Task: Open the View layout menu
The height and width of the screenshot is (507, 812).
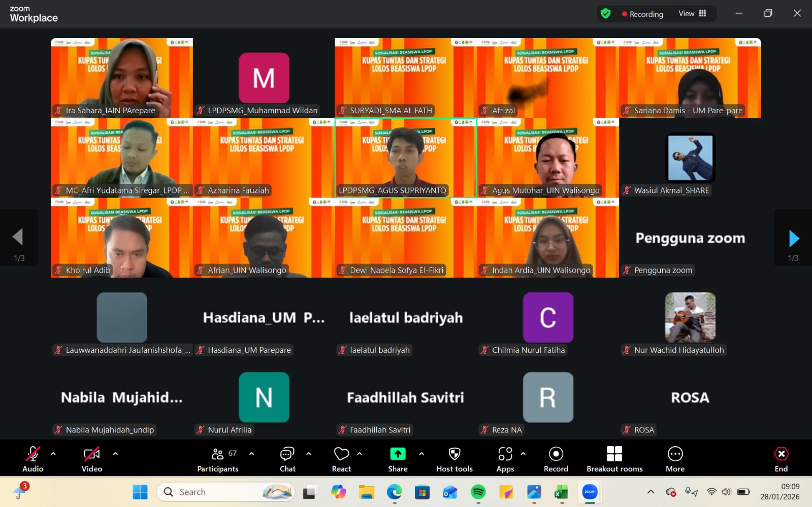Action: (x=692, y=14)
